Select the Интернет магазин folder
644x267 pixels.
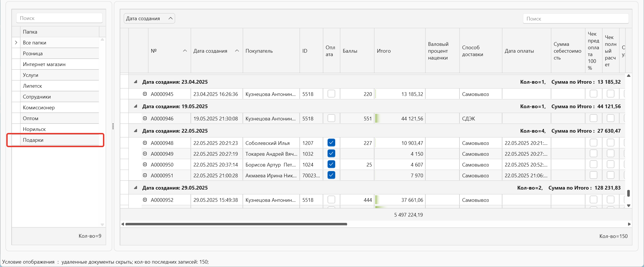44,64
